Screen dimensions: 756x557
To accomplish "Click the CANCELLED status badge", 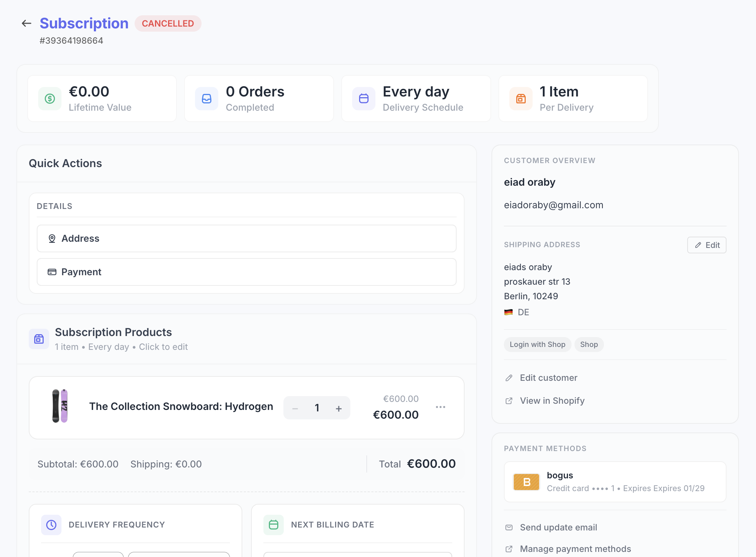I will tap(168, 24).
